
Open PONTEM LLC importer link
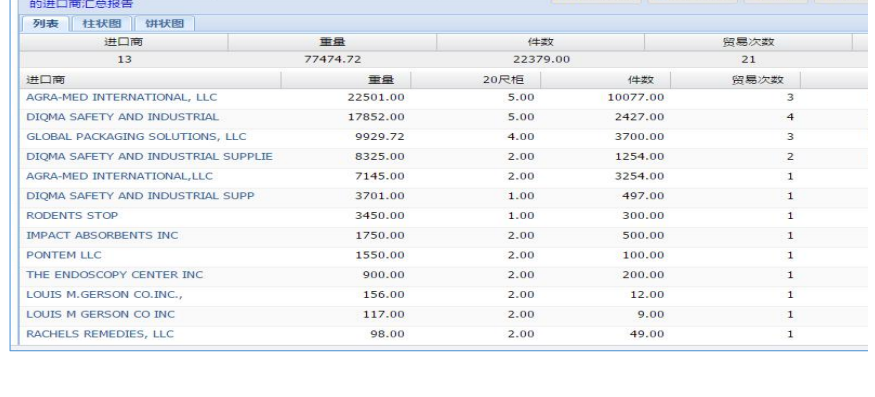64,255
